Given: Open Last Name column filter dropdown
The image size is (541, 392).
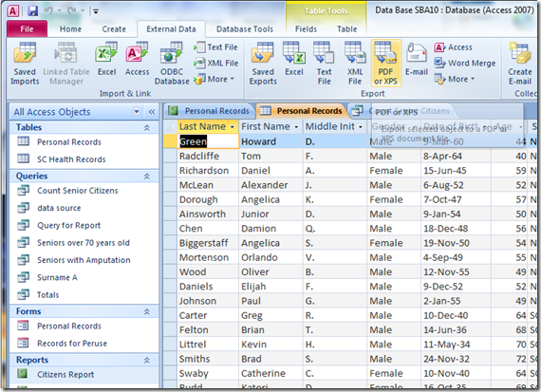Looking at the screenshot, I should tap(233, 127).
